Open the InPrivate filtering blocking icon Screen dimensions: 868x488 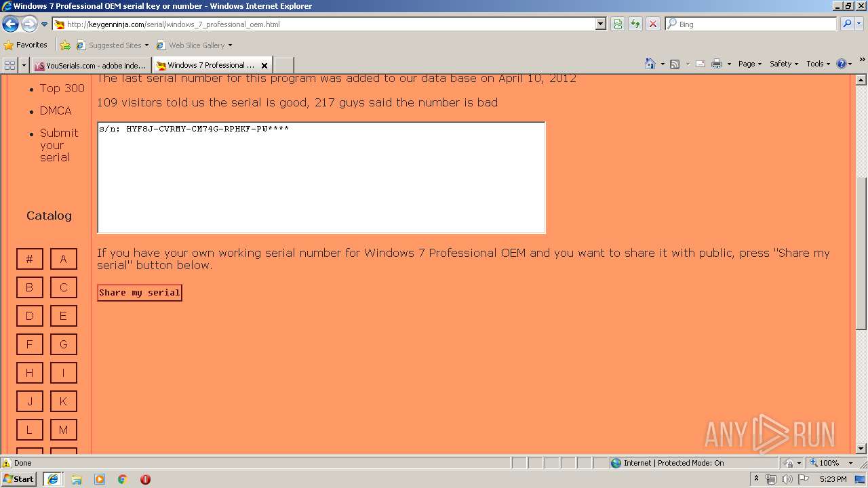coord(789,463)
